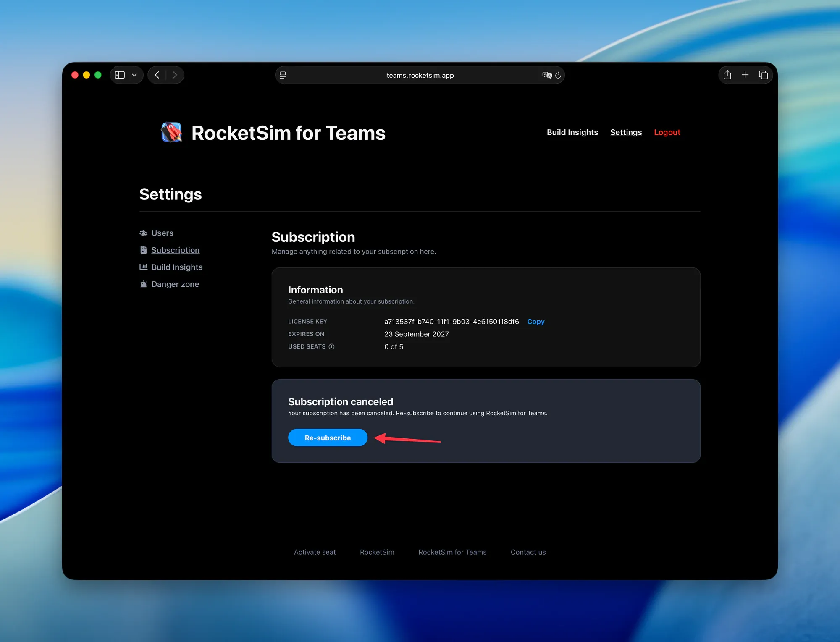Image resolution: width=840 pixels, height=642 pixels.
Task: Open the RocketSim footer link
Action: 377,552
